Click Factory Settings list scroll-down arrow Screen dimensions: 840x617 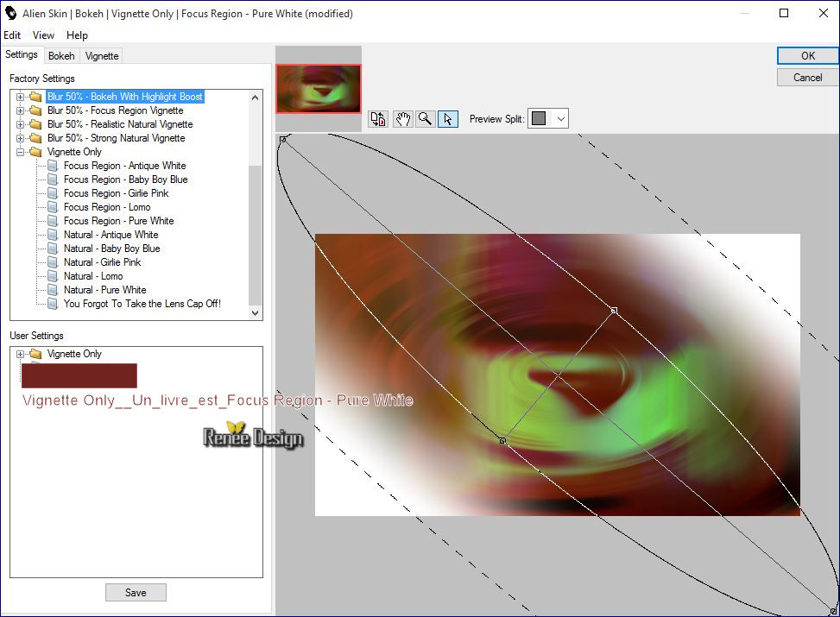[255, 312]
